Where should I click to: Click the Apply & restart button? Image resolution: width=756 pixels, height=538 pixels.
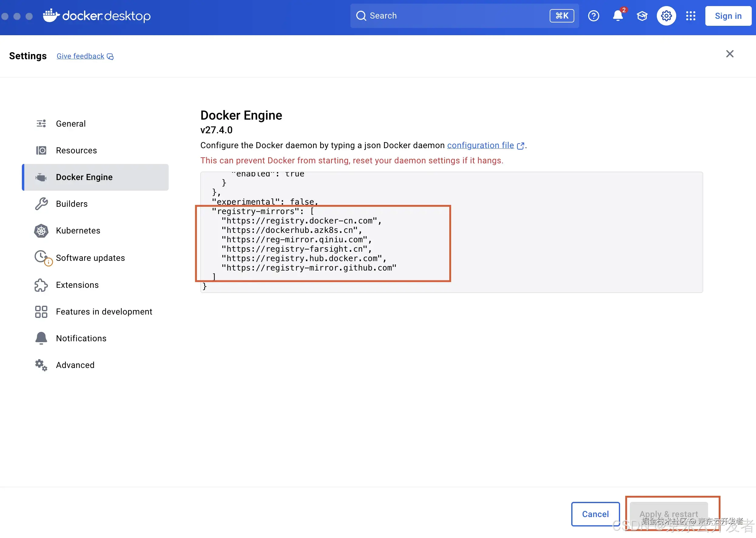[668, 514]
